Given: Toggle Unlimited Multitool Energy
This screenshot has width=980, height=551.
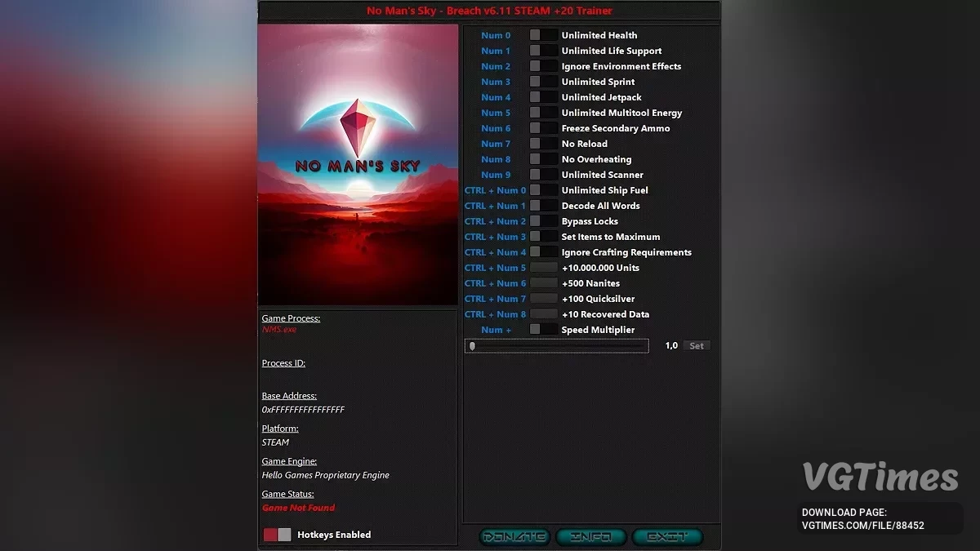Looking at the screenshot, I should click(x=543, y=112).
